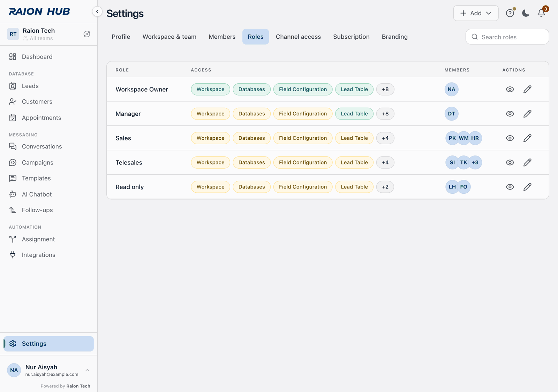Open the help question mark icon

(x=510, y=13)
